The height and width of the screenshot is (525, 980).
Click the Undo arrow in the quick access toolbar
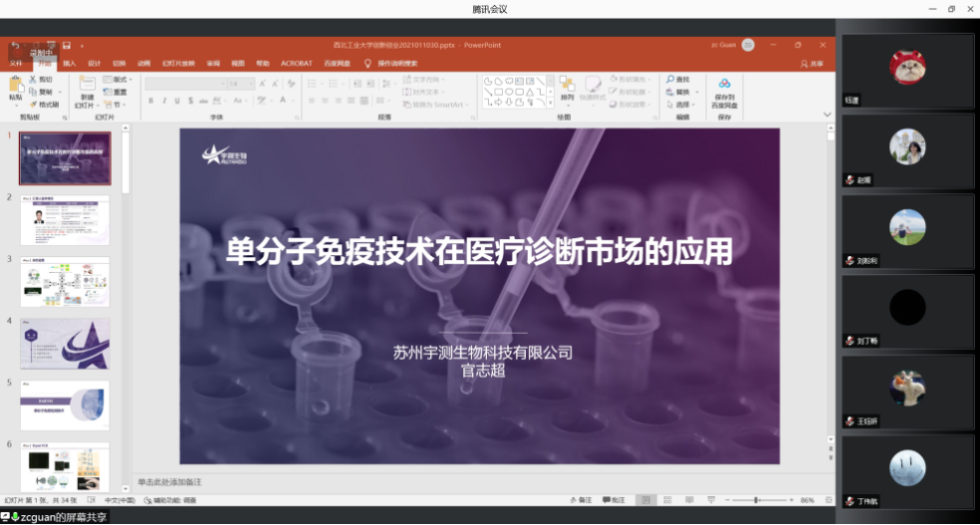pos(15,45)
